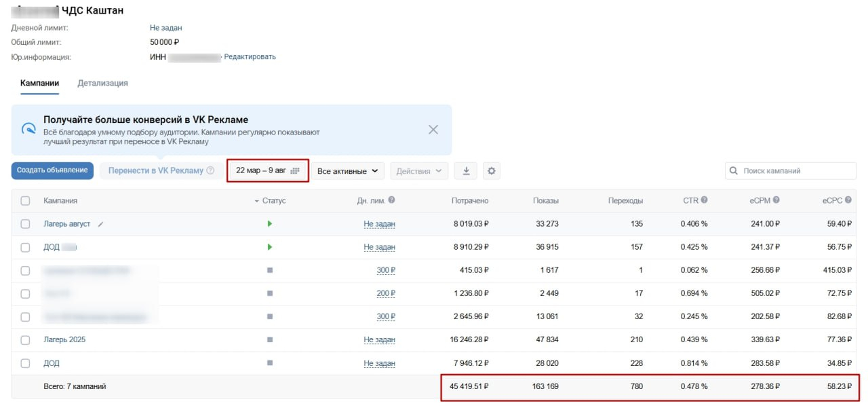Click the Редактировать link near ИНН
Image resolution: width=868 pixels, height=406 pixels.
[250, 57]
